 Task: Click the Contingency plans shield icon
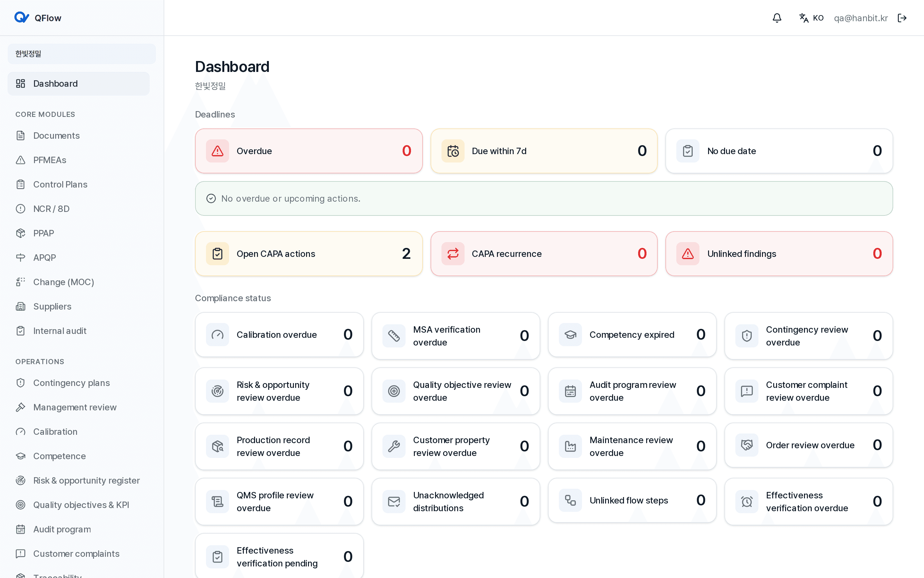[21, 383]
